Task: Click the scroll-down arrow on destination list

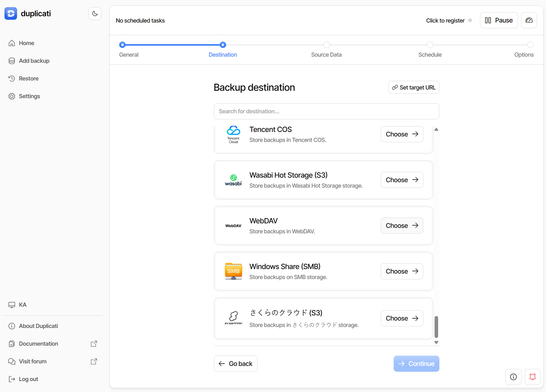Action: pyautogui.click(x=436, y=342)
